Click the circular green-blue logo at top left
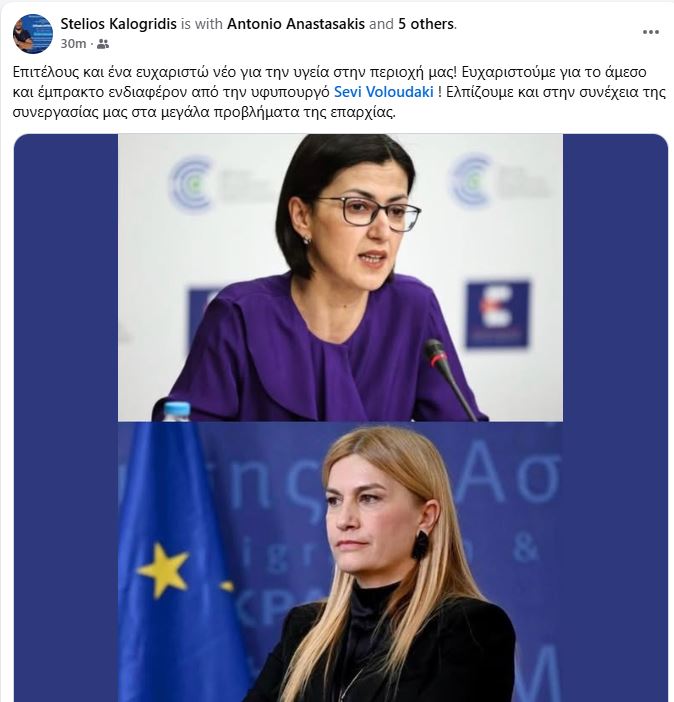Image resolution: width=674 pixels, height=702 pixels. [x=192, y=184]
